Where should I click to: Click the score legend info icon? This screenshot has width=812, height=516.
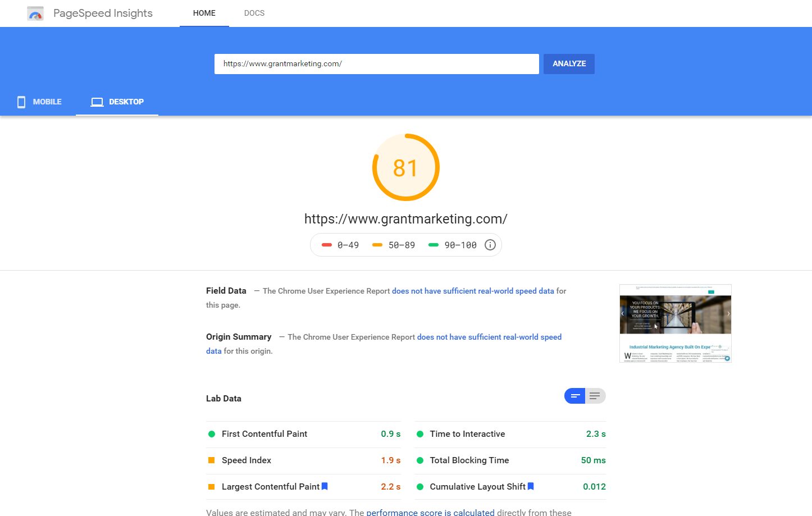tap(490, 245)
